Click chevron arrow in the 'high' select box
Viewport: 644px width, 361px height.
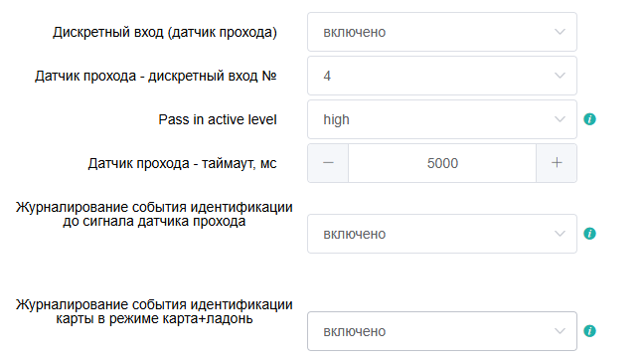tap(560, 119)
